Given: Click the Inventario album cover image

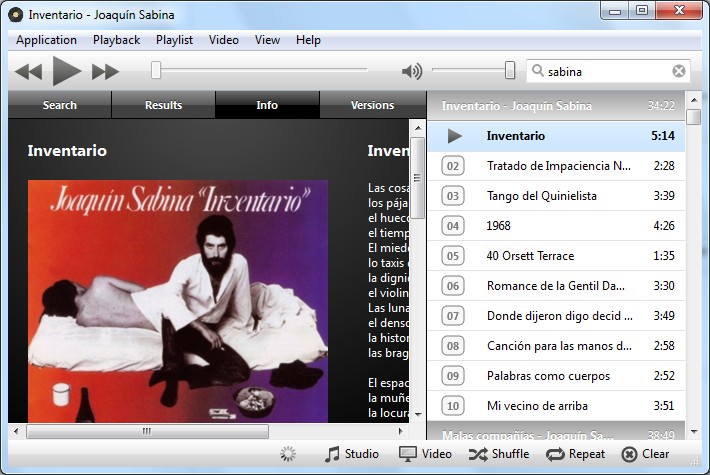Looking at the screenshot, I should coord(178,301).
